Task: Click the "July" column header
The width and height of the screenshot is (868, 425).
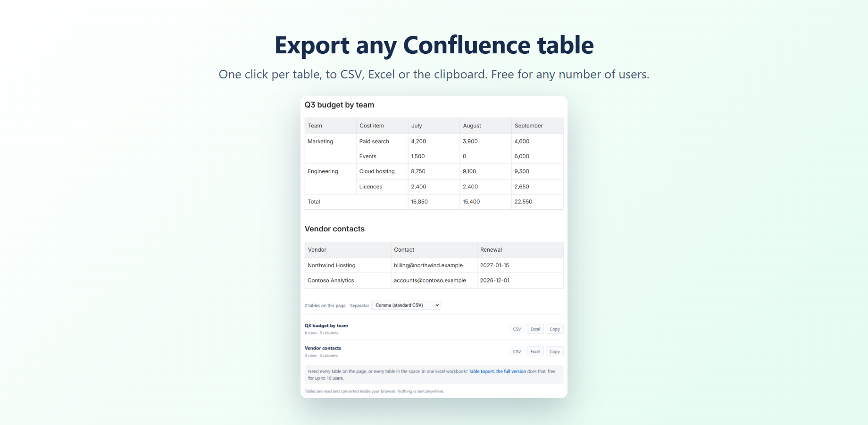Action: 434,126
